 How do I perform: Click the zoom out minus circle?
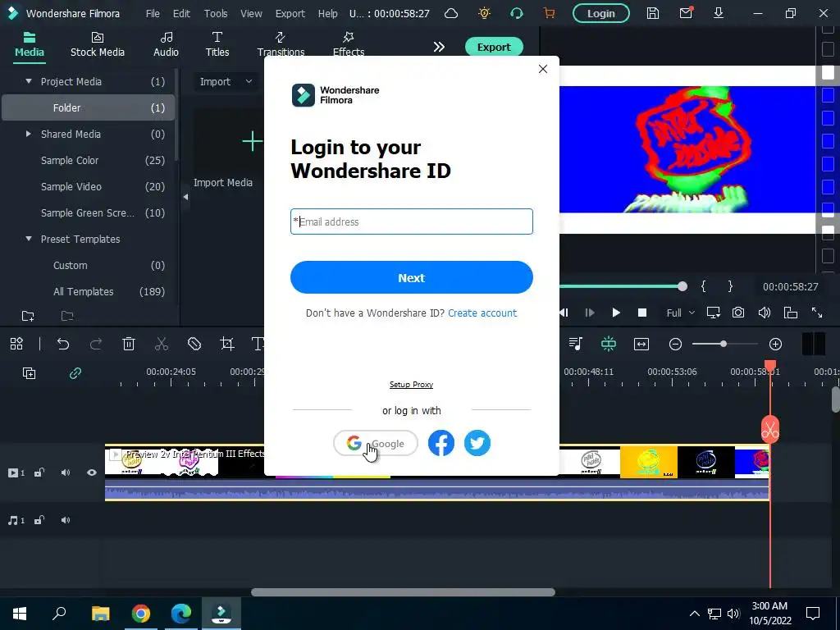point(676,344)
